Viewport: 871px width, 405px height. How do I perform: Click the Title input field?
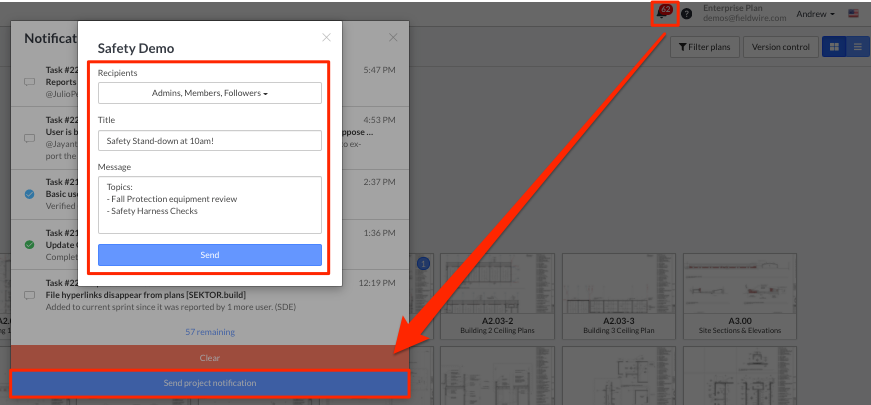coord(210,141)
